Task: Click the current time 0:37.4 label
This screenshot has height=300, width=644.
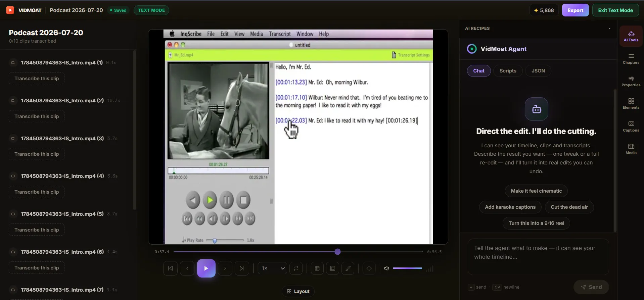Action: pyautogui.click(x=162, y=252)
